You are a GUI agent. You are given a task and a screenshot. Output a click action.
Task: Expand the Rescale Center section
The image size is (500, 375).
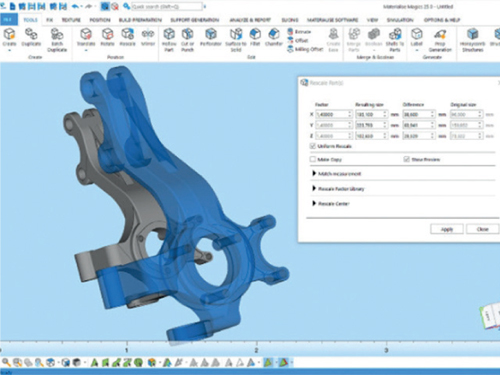[x=331, y=204]
